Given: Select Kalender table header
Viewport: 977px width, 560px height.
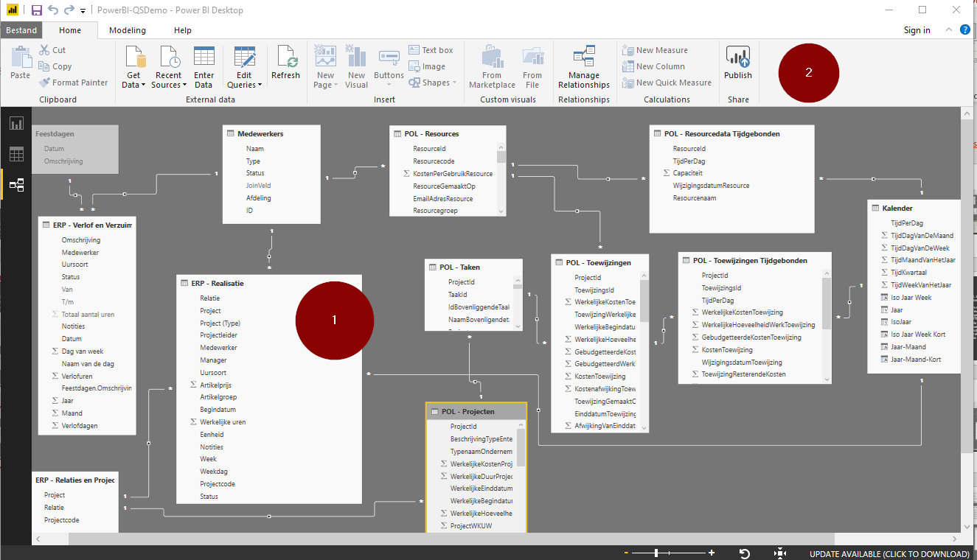Looking at the screenshot, I should pyautogui.click(x=914, y=208).
